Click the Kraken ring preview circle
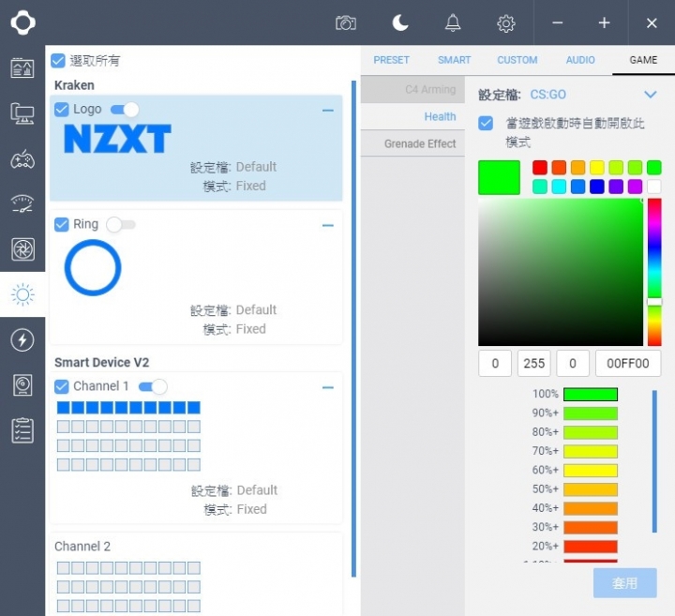This screenshot has width=675, height=616. tap(93, 268)
